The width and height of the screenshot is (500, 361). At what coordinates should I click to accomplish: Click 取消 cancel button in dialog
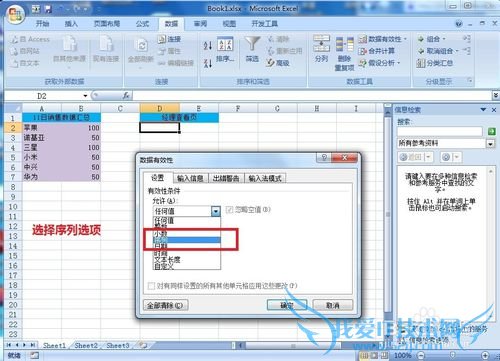coord(333,305)
